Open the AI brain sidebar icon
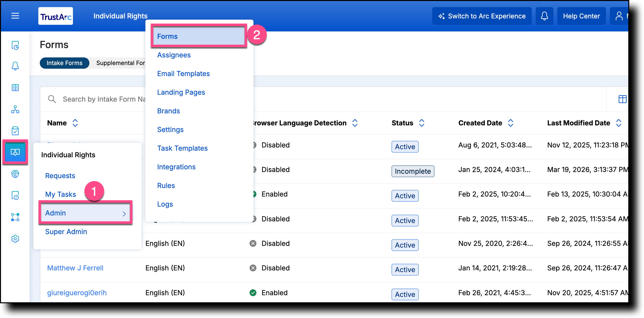The height and width of the screenshot is (318, 644). [15, 174]
